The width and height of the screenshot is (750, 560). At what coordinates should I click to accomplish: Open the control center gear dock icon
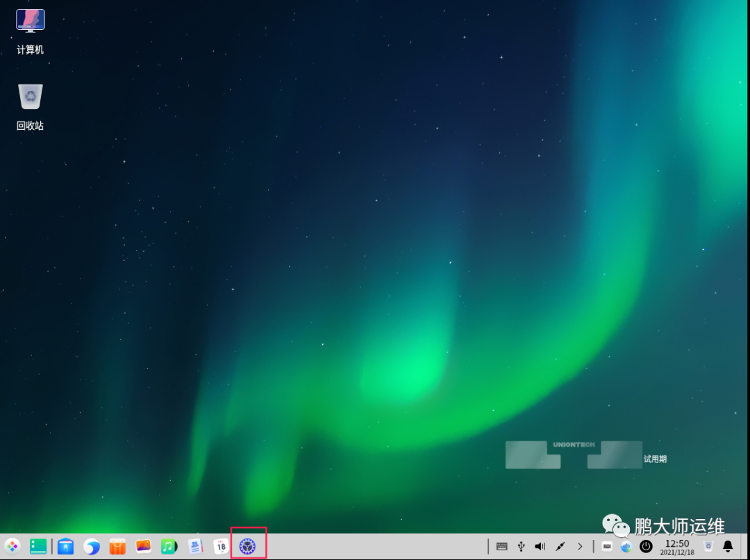[247, 546]
